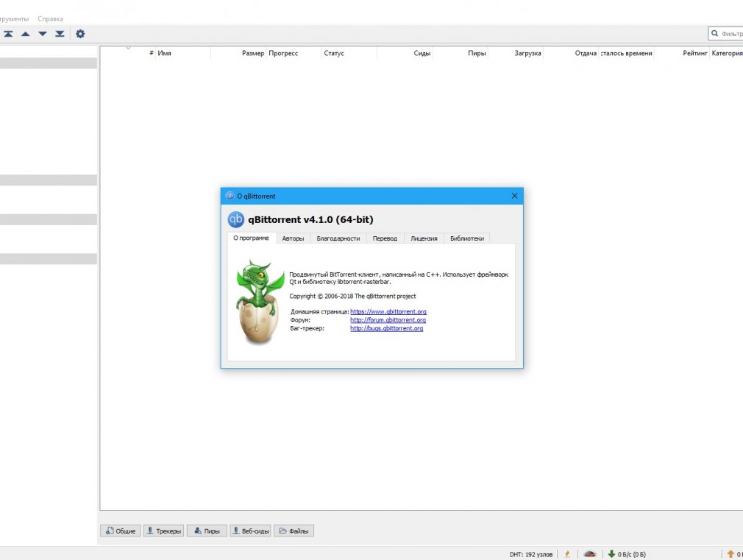Click the DHT: 192 узлов status text
The height and width of the screenshot is (560, 743).
[530, 554]
